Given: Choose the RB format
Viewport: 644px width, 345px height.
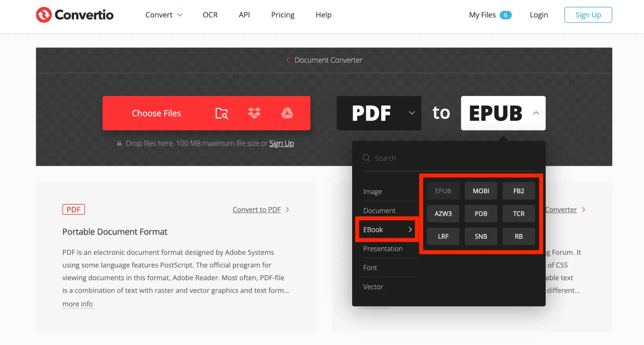Looking at the screenshot, I should pos(519,236).
